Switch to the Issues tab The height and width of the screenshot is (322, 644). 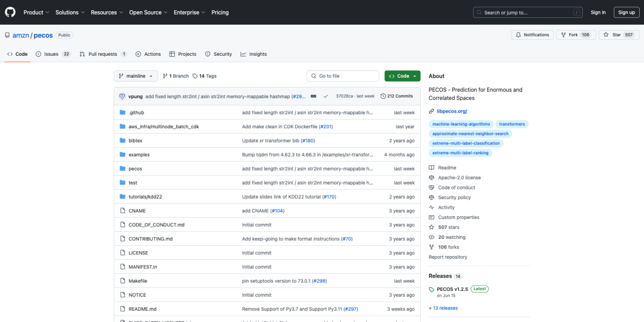(53, 54)
